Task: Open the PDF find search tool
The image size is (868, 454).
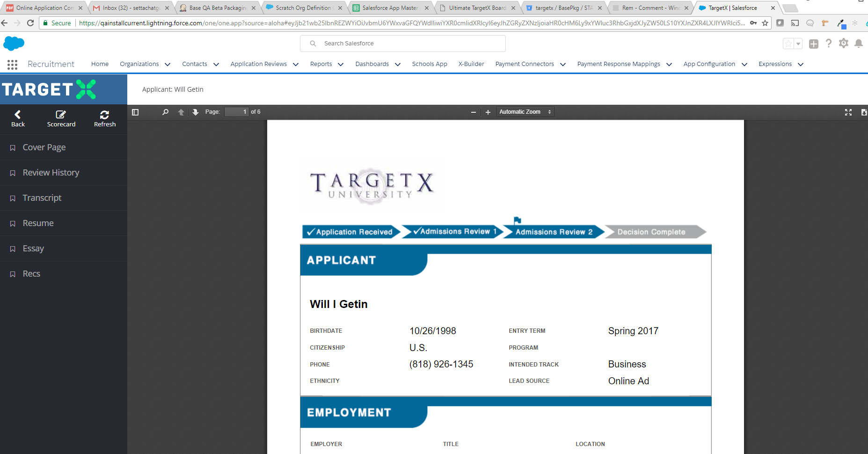Action: pos(165,112)
